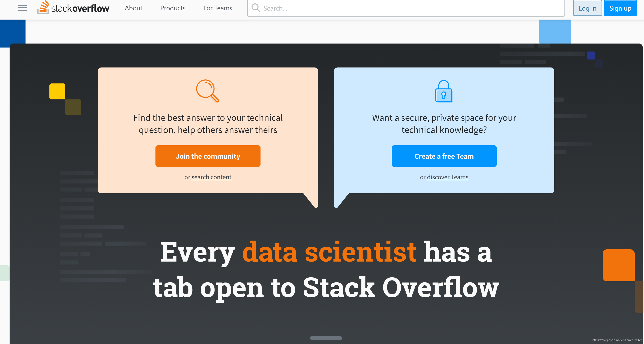Open the About menu item
The height and width of the screenshot is (344, 644).
tap(134, 8)
